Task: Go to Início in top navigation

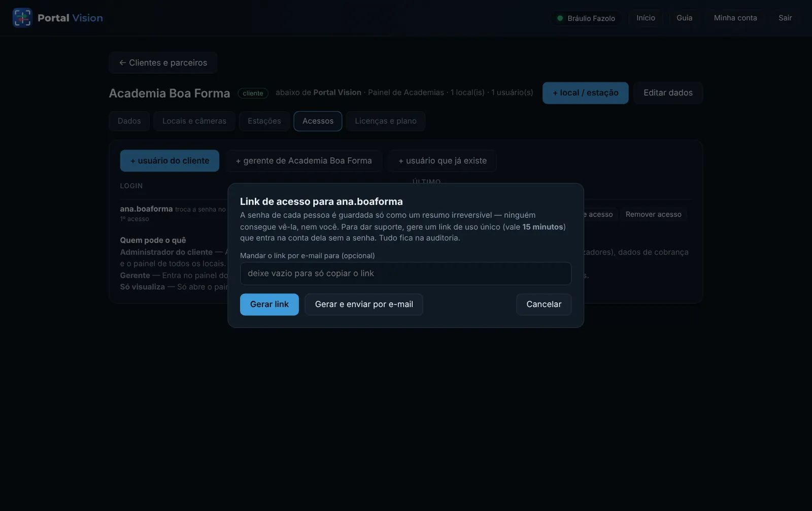Action: tap(646, 18)
